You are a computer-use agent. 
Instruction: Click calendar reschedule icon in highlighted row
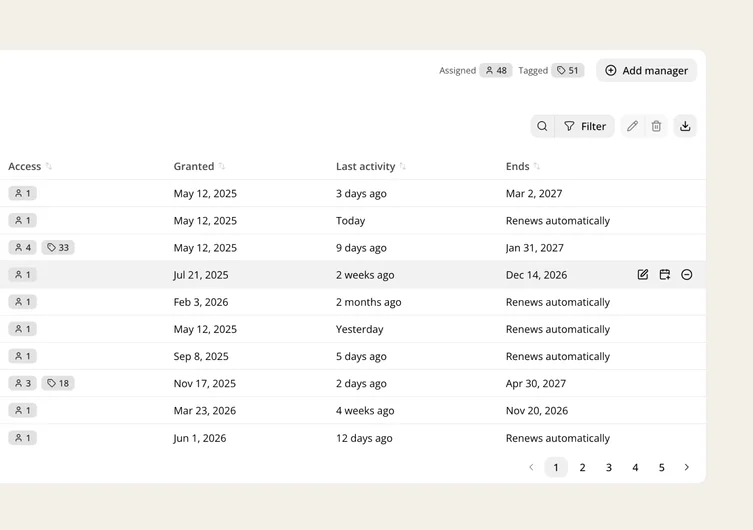(665, 275)
